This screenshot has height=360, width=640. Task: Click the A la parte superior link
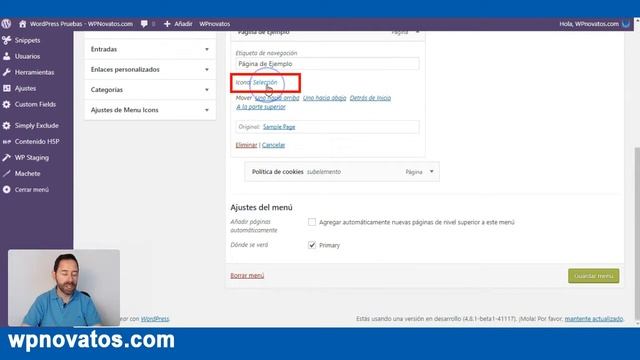click(261, 107)
